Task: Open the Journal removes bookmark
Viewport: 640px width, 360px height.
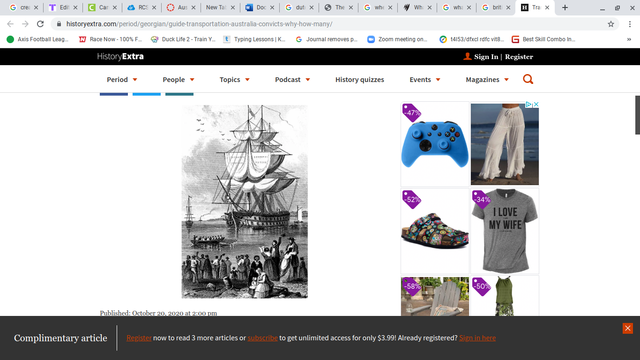Action: (x=326, y=39)
